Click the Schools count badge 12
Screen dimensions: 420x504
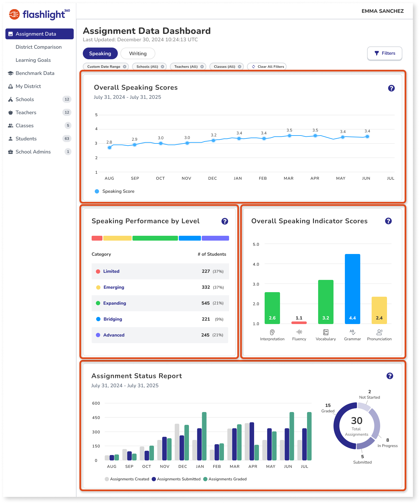click(67, 99)
